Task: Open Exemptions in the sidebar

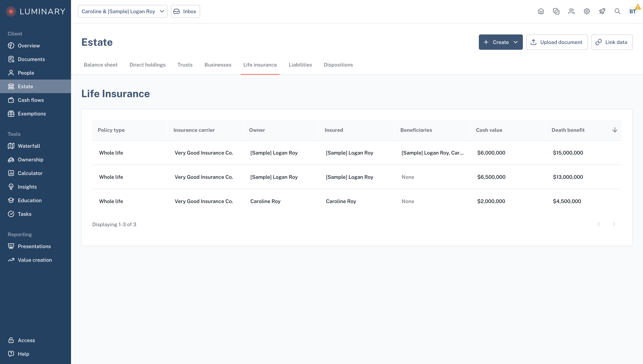Action: [36, 114]
